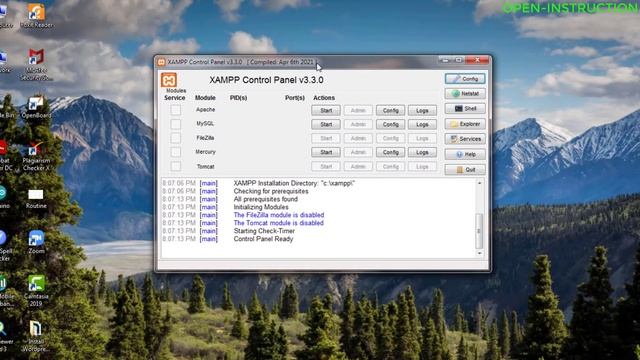The width and height of the screenshot is (640, 360).
Task: Select 'Initializing Modules' log line
Action: [261, 207]
